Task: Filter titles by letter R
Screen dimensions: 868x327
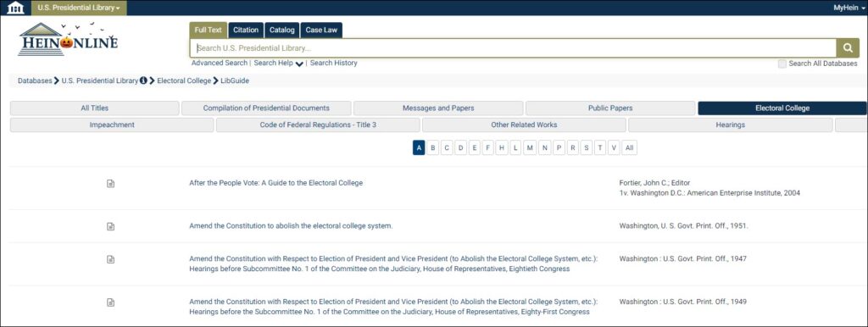Action: point(572,148)
